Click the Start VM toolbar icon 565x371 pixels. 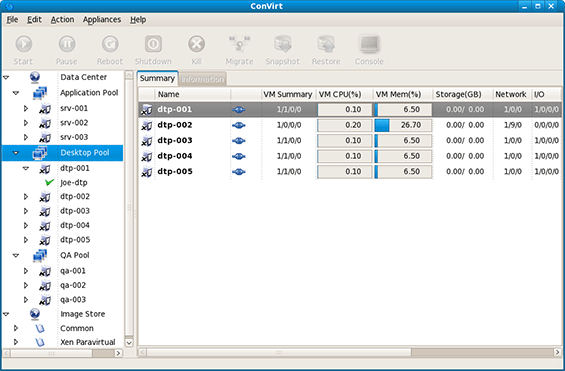(23, 44)
